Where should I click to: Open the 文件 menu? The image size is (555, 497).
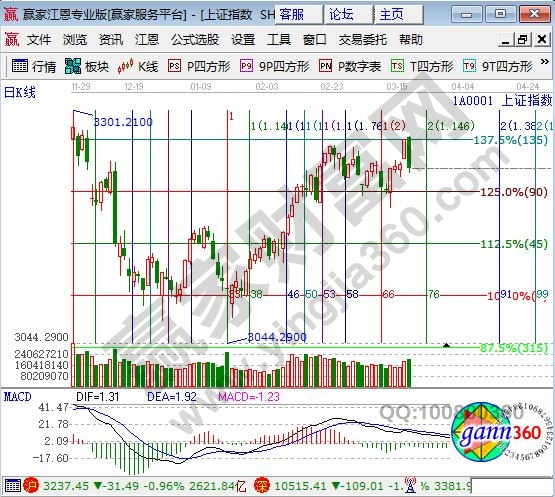tap(39, 40)
